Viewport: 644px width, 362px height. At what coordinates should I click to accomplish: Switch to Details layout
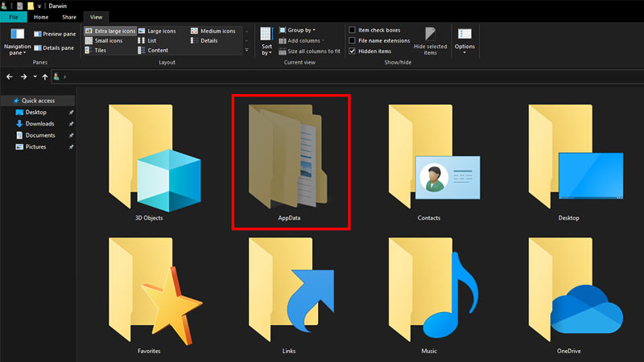[204, 41]
